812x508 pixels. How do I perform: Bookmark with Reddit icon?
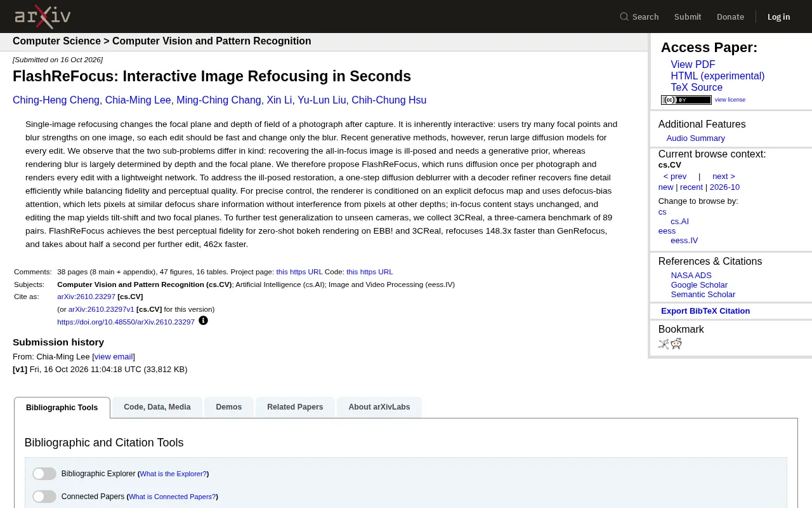tap(676, 344)
